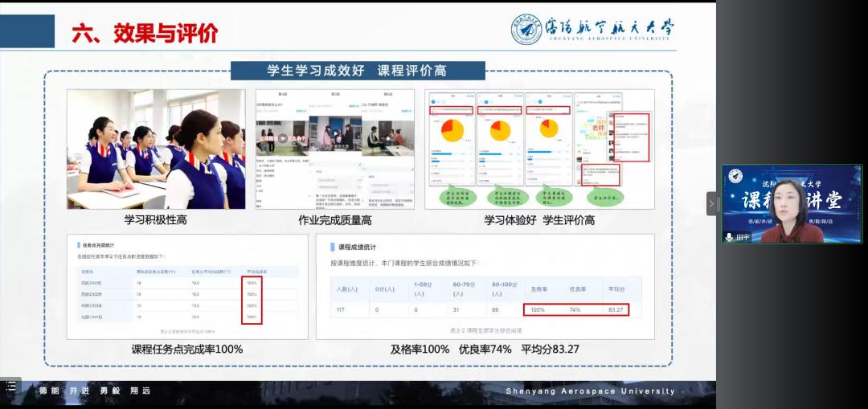Viewport: 868px width, 409px height.
Task: Open the list menu icon at bottom-left
Action: 10,387
